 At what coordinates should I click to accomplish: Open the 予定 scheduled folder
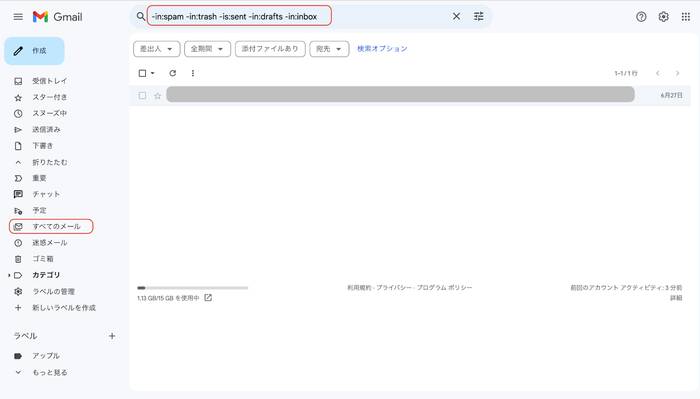[39, 210]
